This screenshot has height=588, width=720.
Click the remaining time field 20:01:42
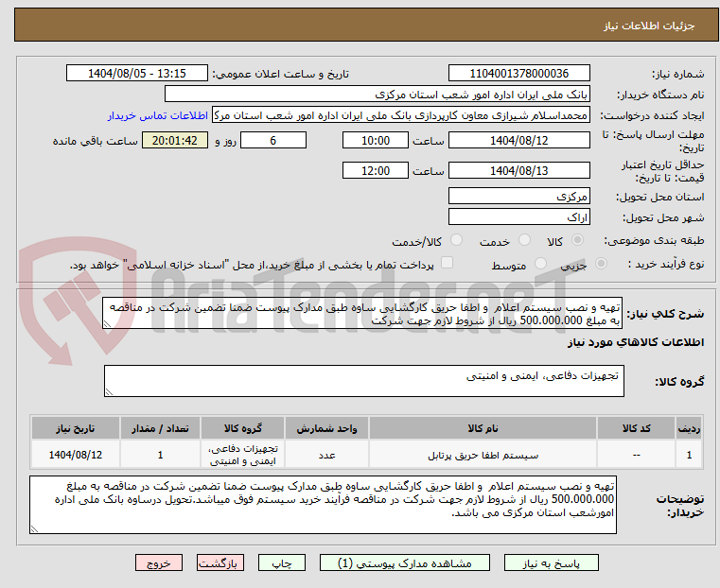pos(175,140)
